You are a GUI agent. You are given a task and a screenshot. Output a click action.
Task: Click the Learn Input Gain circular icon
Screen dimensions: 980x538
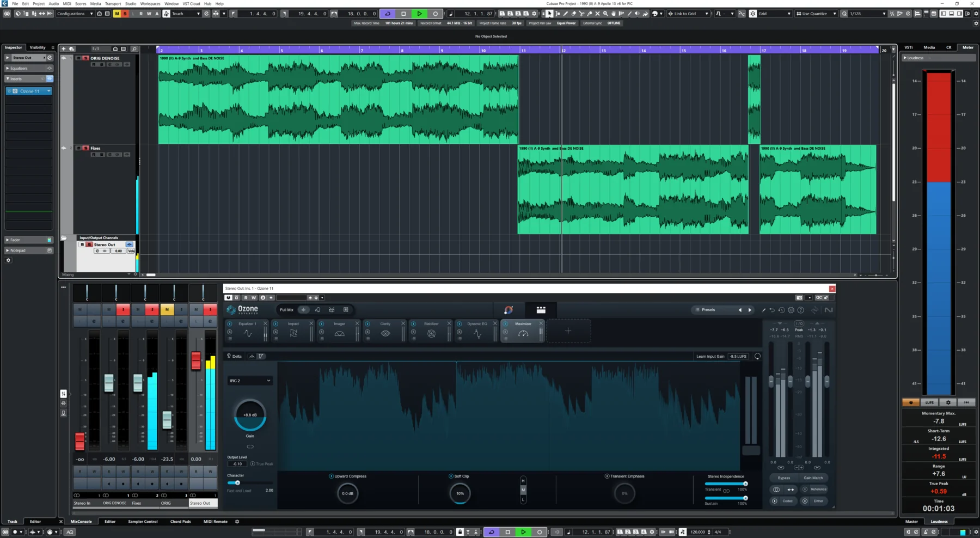tap(757, 356)
